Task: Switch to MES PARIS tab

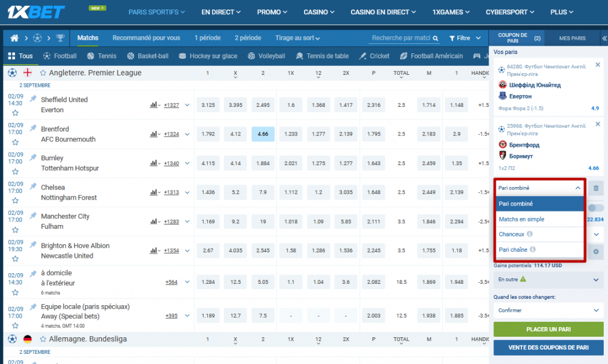Action: point(572,38)
